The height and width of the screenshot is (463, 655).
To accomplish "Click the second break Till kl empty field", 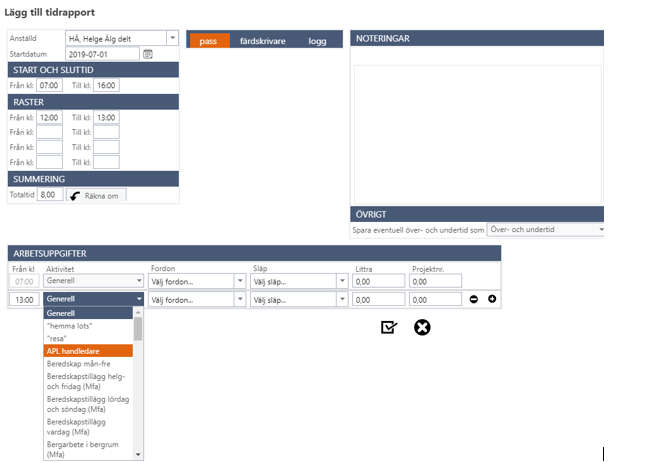I will click(x=106, y=132).
